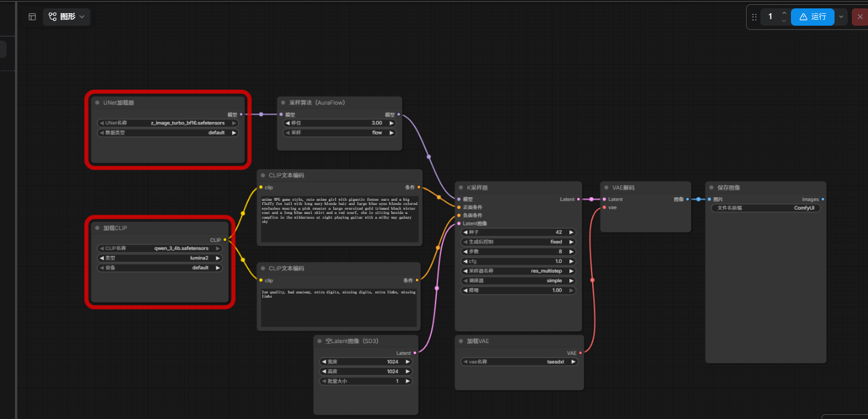Increase 批量大小 batch size with right arrow
The width and height of the screenshot is (868, 419).
point(408,381)
